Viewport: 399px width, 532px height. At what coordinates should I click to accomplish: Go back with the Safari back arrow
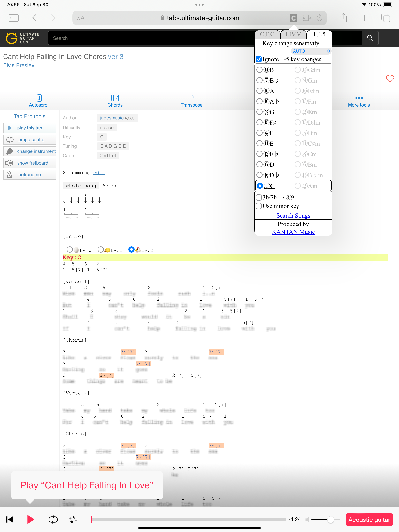pos(34,18)
